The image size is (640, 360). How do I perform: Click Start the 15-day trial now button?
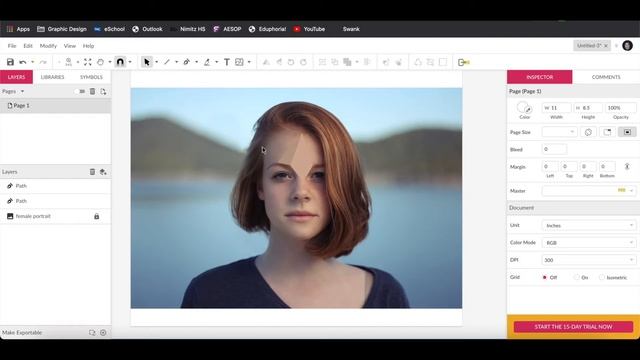click(573, 327)
